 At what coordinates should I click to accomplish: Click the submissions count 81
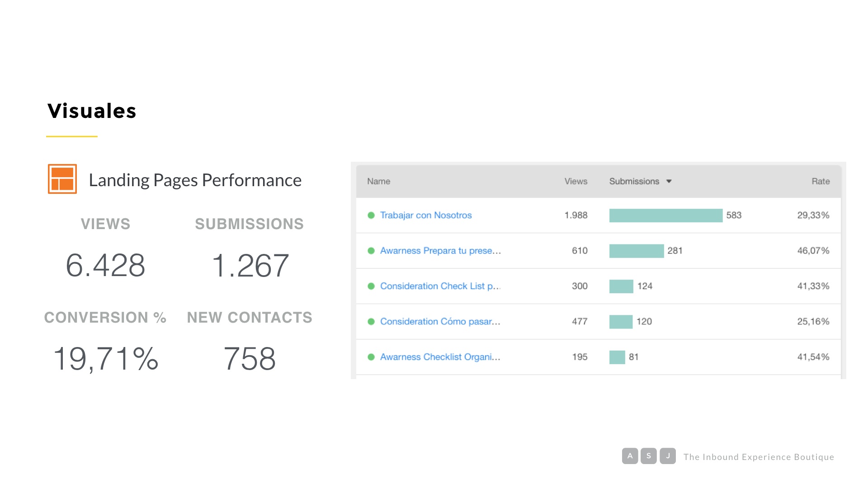pos(634,357)
